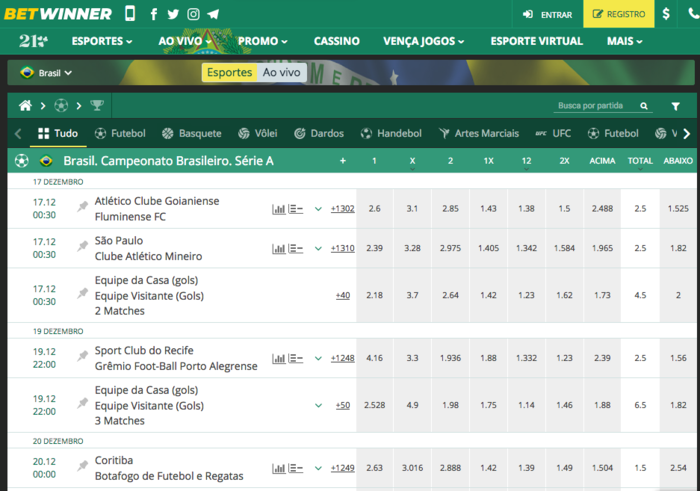Image resolution: width=700 pixels, height=491 pixels.
Task: Open statistics chart for São Paulo match
Action: pos(279,248)
